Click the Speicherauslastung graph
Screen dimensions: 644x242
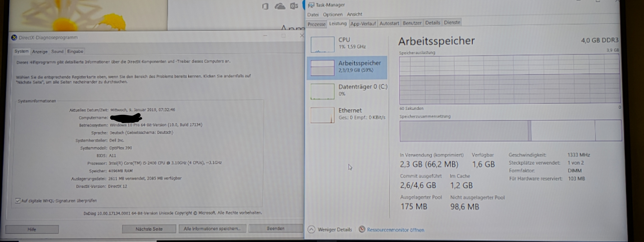pyautogui.click(x=510, y=79)
